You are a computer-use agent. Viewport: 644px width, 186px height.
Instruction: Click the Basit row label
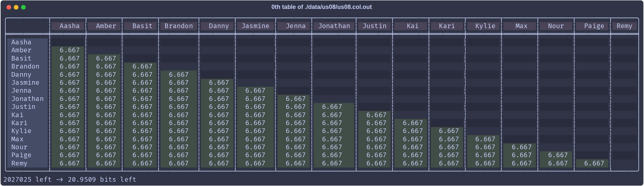pos(27,59)
